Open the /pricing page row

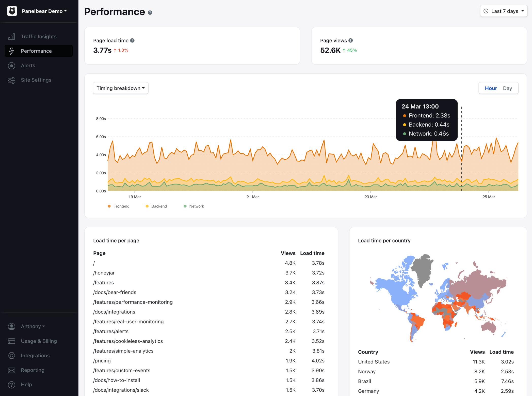point(209,361)
